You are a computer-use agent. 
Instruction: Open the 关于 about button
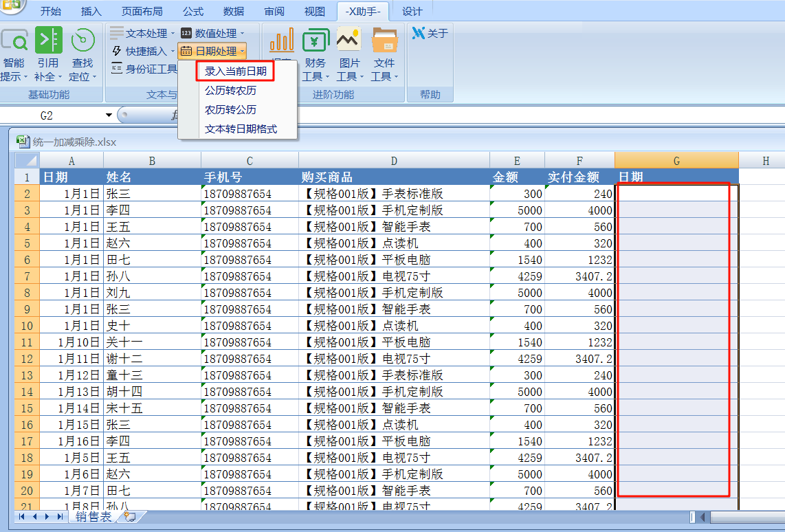point(430,33)
